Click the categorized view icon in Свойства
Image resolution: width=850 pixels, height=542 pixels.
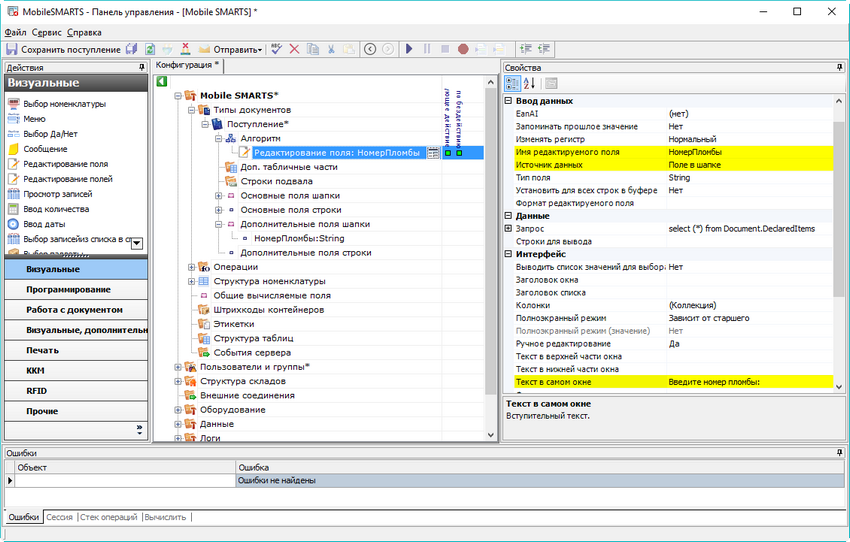(512, 83)
